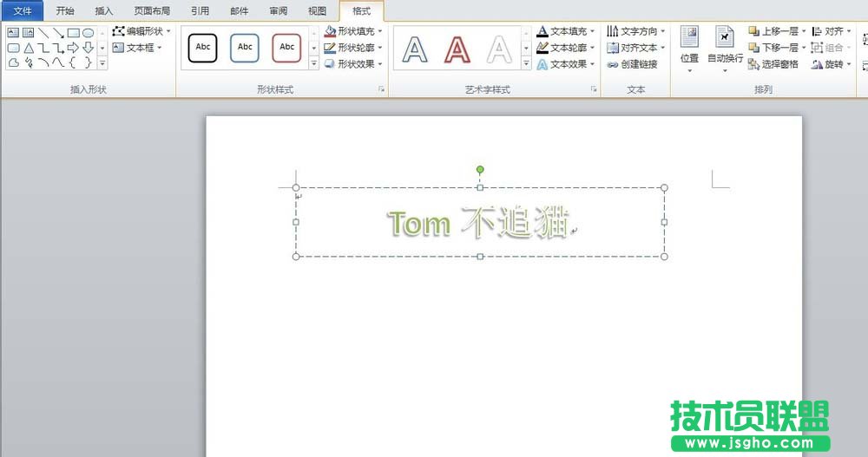This screenshot has width=868, height=457.
Task: Pick the arc shape
Action: (43, 63)
